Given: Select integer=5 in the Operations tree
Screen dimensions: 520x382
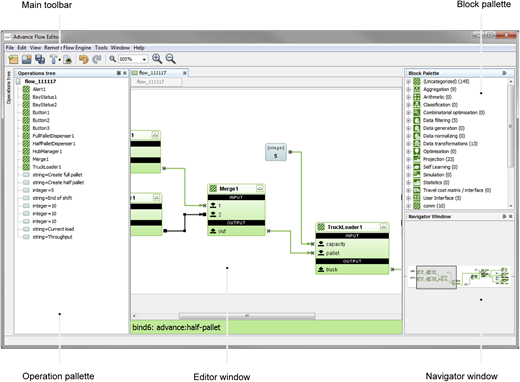Looking at the screenshot, I should pyautogui.click(x=43, y=190).
